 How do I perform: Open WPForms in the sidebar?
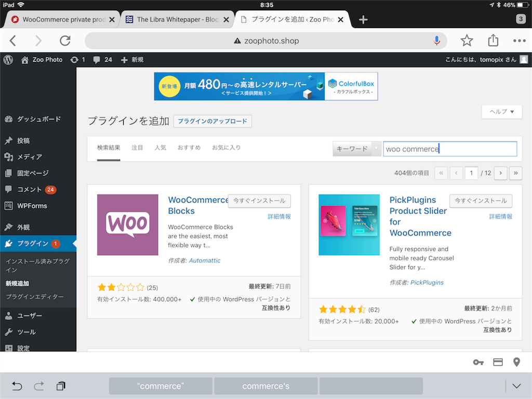[38, 206]
